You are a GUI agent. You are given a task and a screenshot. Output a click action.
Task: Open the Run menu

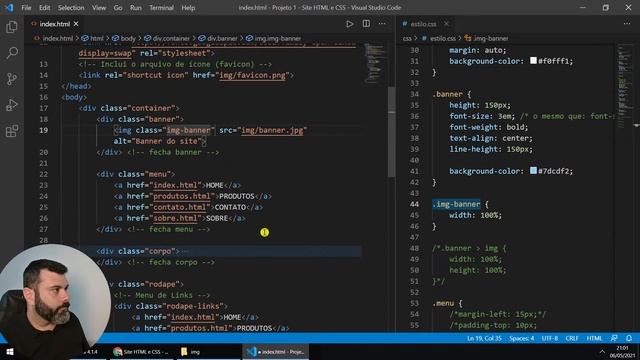tap(136, 8)
